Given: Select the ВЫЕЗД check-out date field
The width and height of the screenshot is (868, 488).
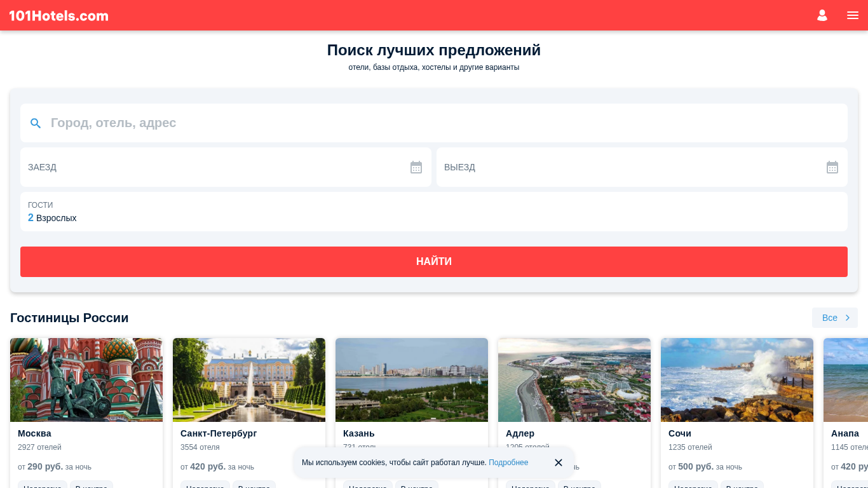Looking at the screenshot, I should point(642,167).
